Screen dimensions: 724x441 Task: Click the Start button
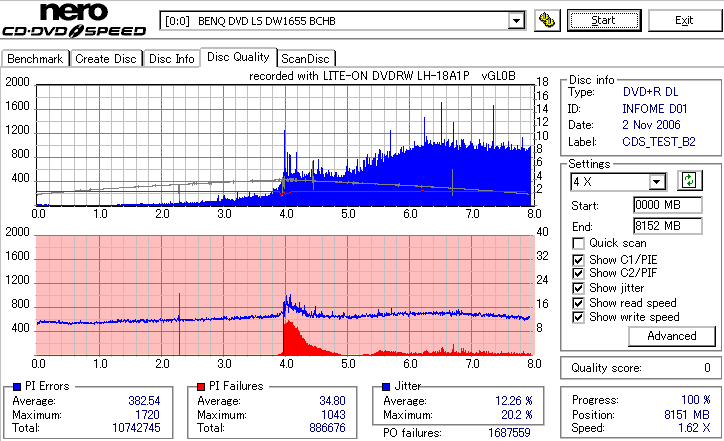coord(604,20)
